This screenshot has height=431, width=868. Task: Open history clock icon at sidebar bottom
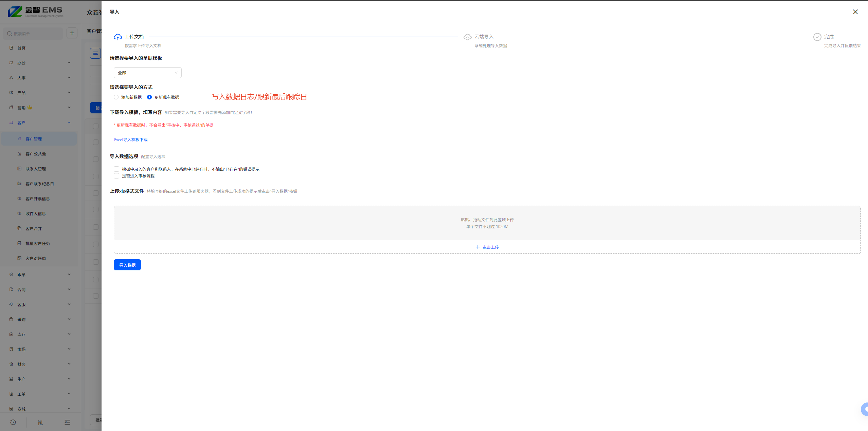coord(13,422)
